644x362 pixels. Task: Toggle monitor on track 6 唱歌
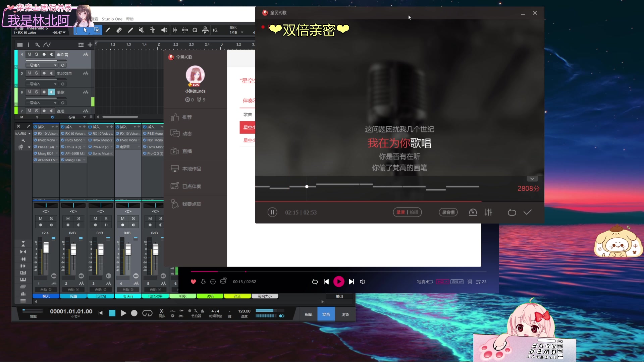click(51, 92)
